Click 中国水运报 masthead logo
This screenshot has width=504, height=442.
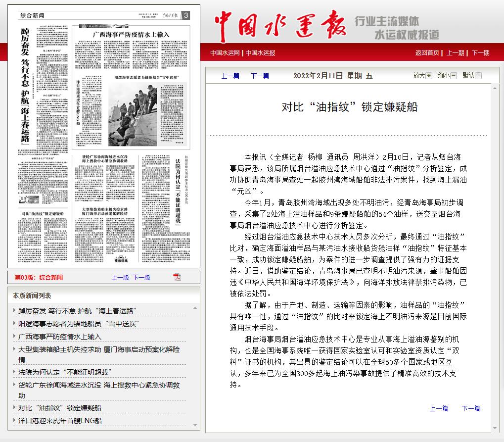[x=280, y=26]
